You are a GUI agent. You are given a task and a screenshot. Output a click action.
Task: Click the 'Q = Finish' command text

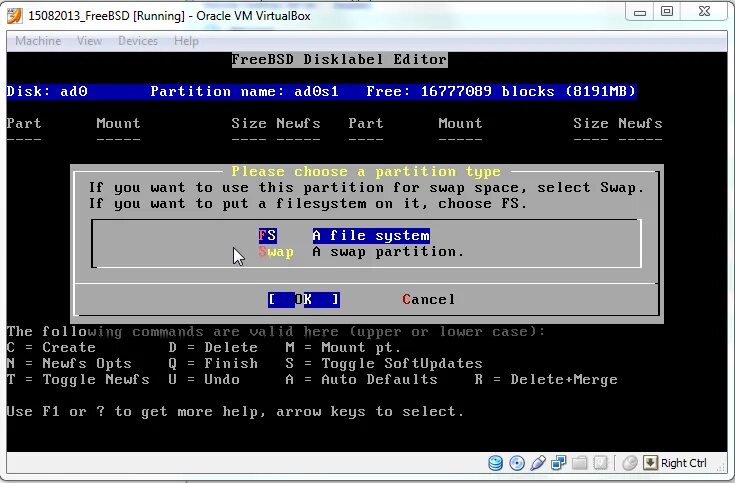coord(213,363)
